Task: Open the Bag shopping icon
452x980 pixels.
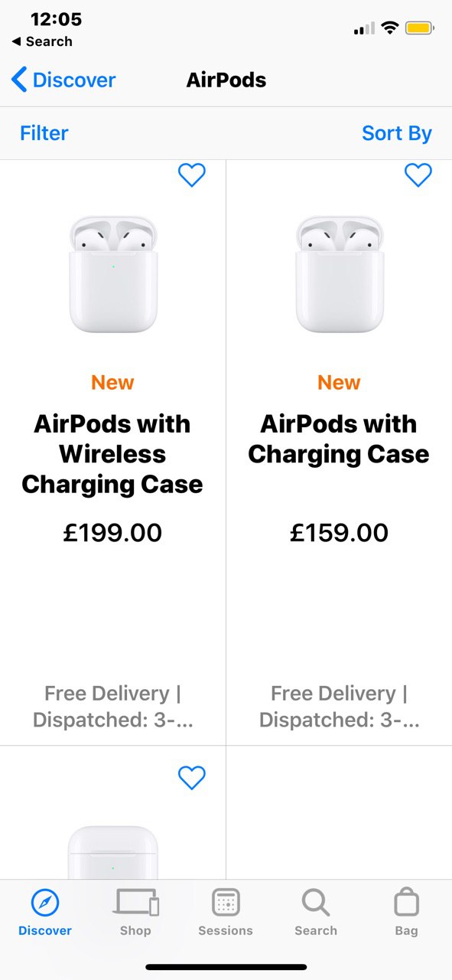Action: [406, 902]
